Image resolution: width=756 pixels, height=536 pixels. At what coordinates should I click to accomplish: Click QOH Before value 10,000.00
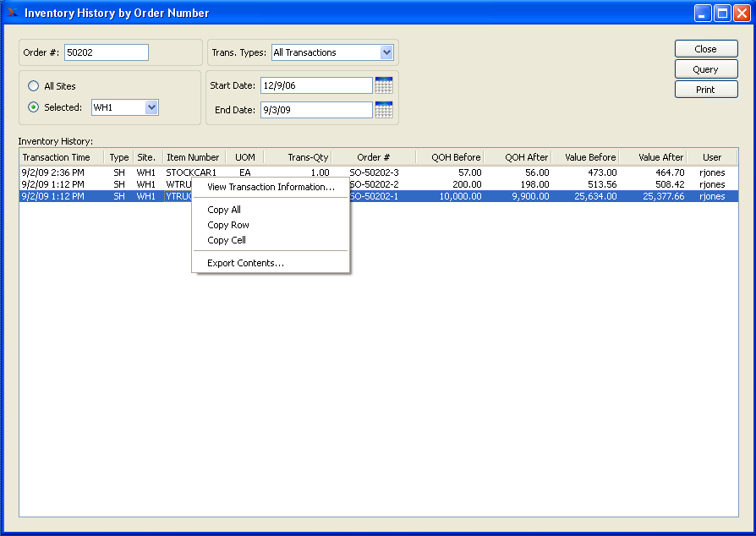click(x=460, y=196)
